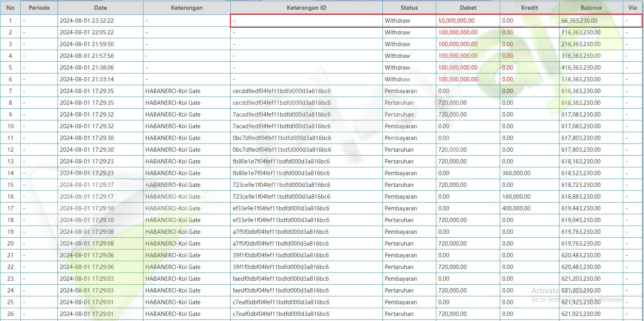Click the Keterangan ID column header
Screen dimensions: 644x321
click(x=306, y=8)
